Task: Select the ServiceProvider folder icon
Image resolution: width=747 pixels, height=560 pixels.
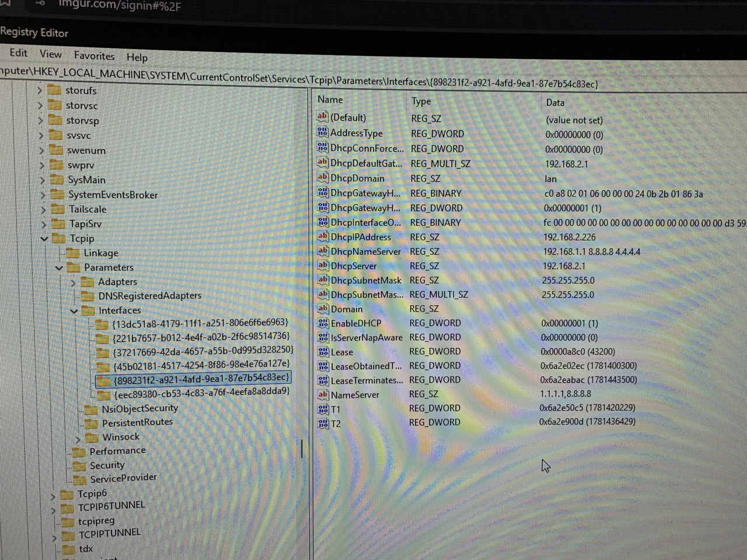Action: [80, 480]
